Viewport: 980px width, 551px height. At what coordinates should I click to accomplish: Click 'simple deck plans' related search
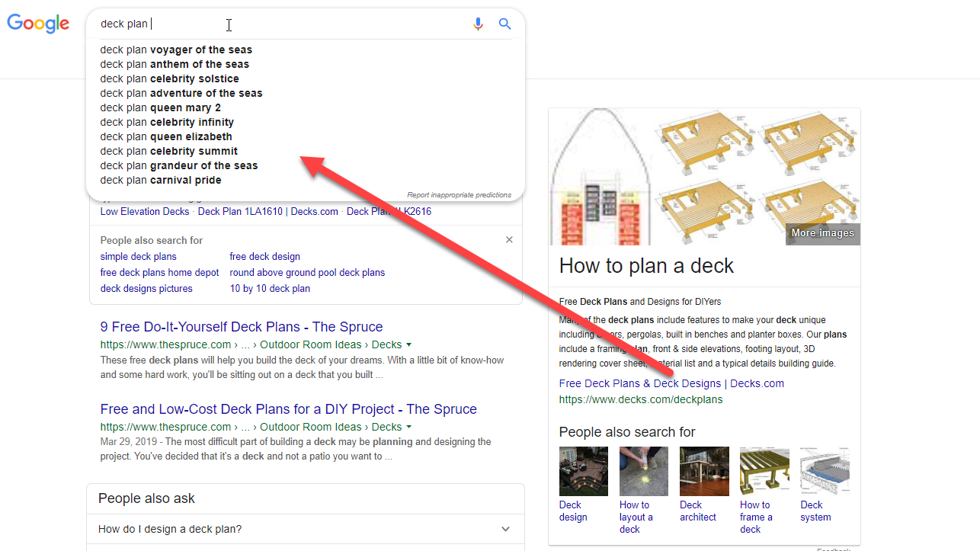(138, 257)
